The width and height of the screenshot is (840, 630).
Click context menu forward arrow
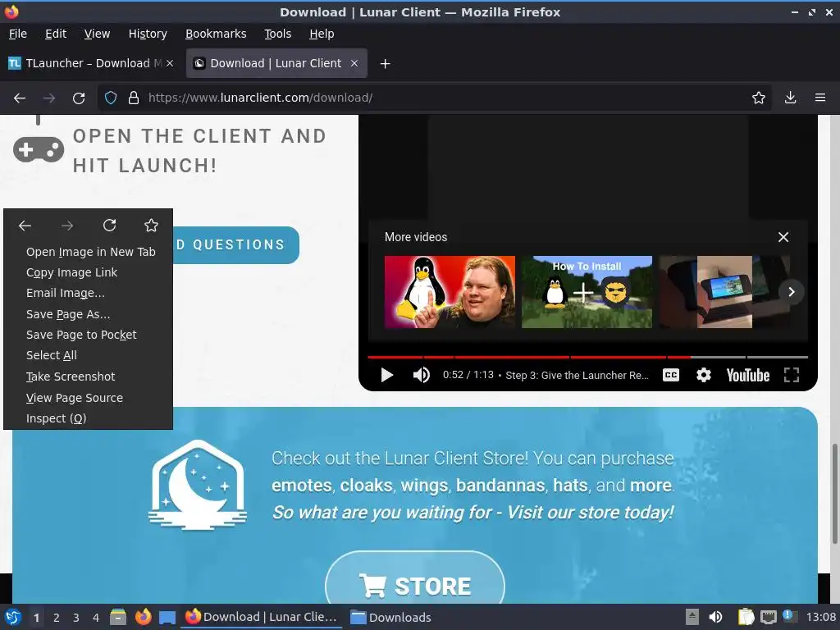[x=67, y=226]
